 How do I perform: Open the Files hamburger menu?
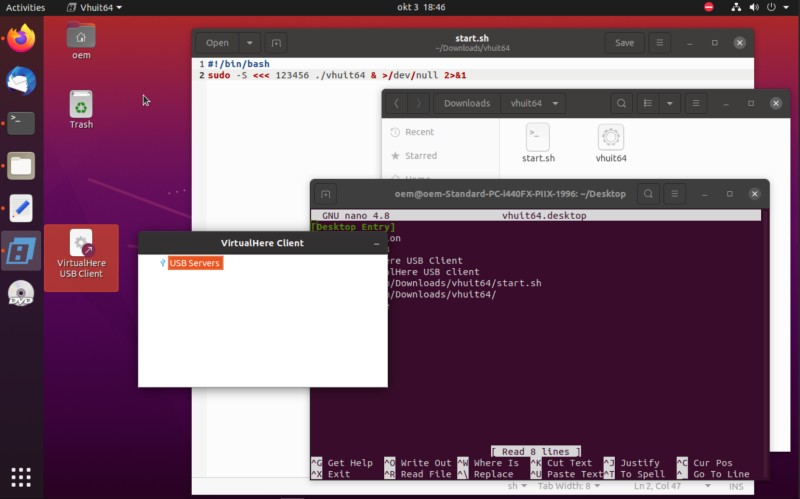click(695, 103)
